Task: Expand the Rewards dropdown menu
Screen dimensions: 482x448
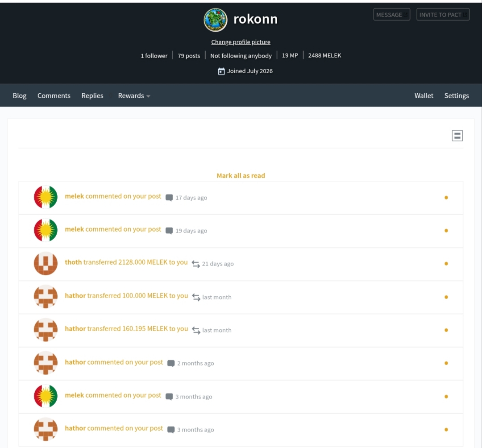Action: click(134, 96)
